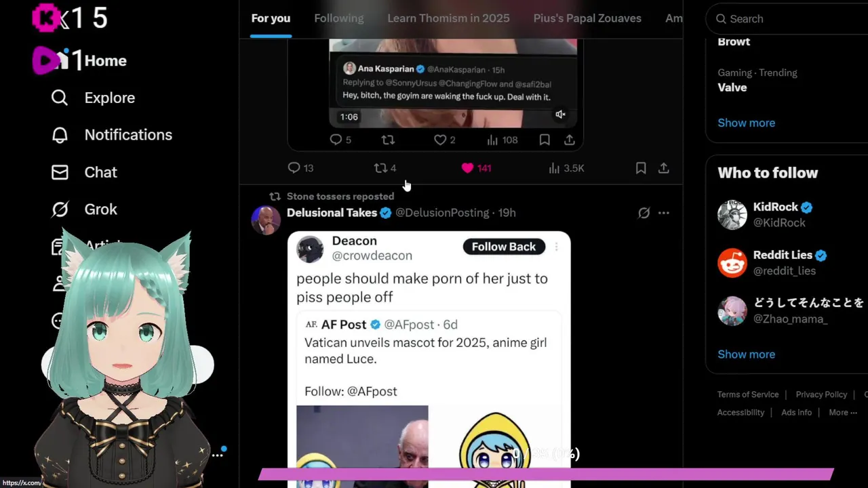Reply to the post with 13 comments
This screenshot has width=868, height=488.
(300, 168)
